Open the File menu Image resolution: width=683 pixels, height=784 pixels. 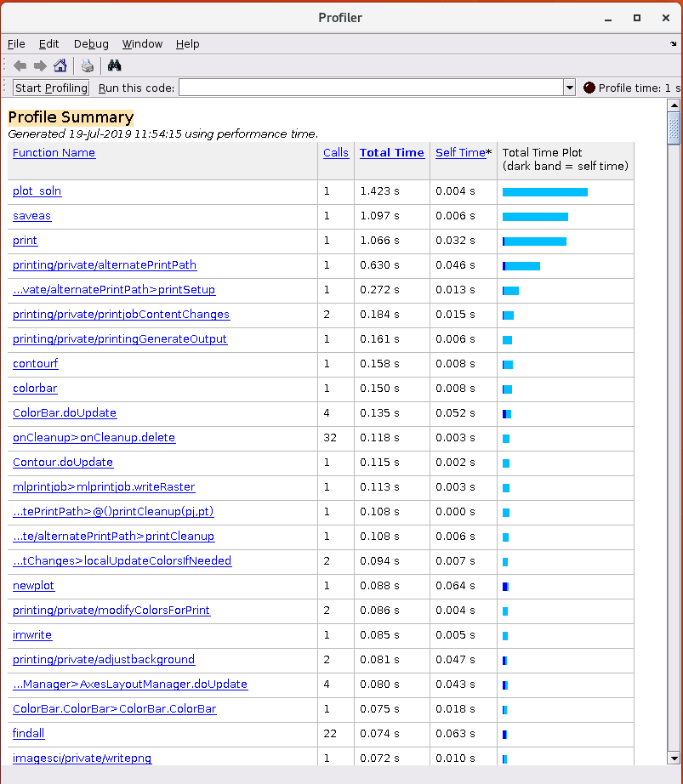pyautogui.click(x=16, y=44)
